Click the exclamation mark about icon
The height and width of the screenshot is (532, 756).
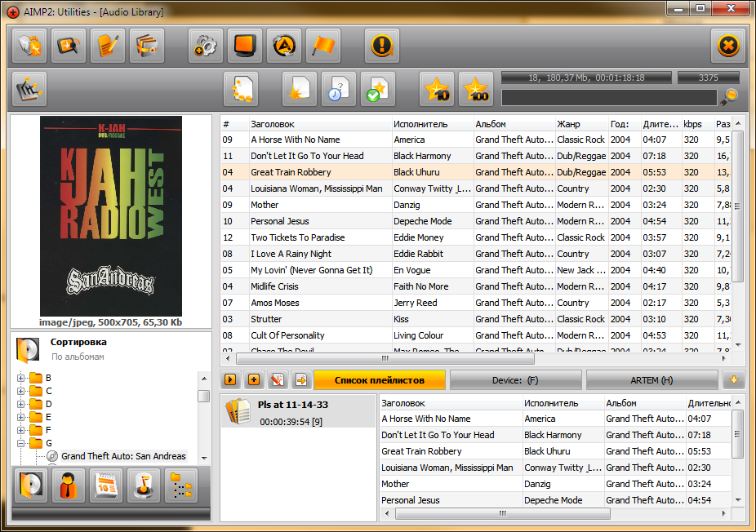pos(382,46)
